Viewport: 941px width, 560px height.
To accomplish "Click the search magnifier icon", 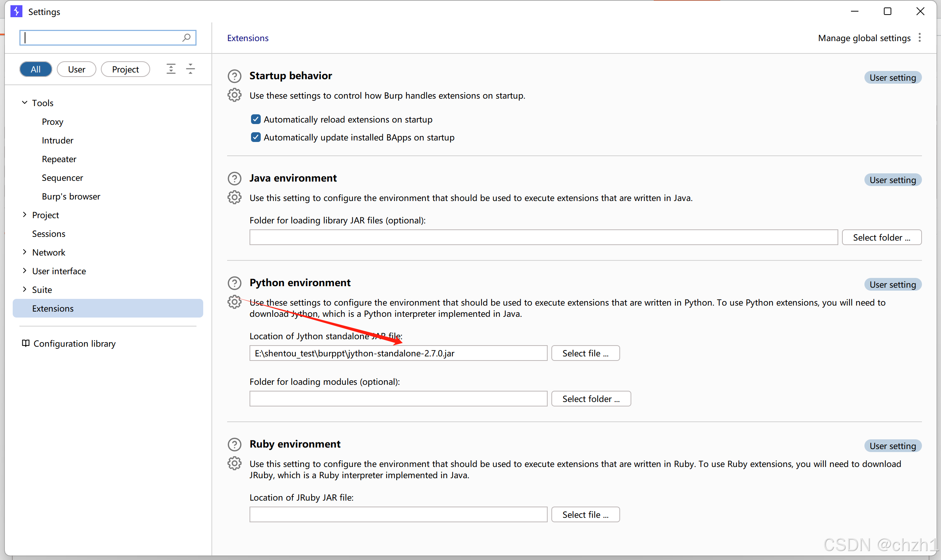I will [186, 38].
